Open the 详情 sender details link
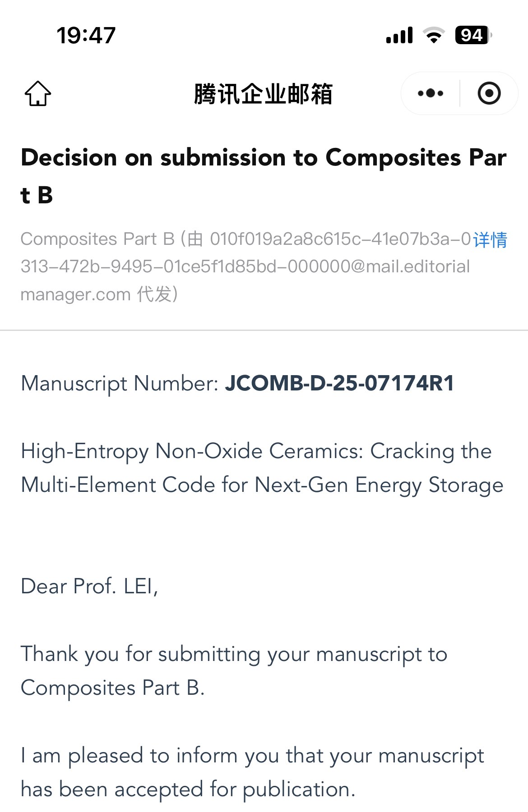 (490, 239)
